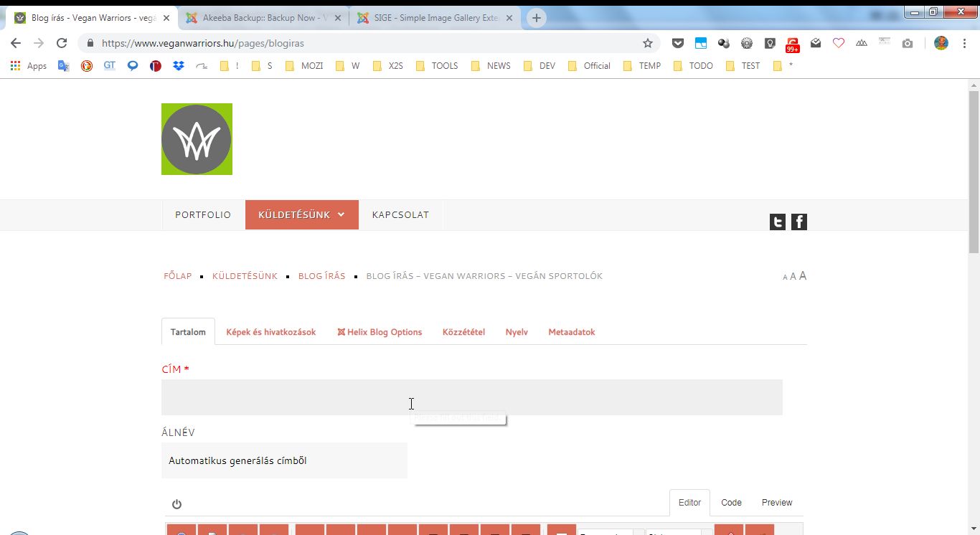Reload the page using the browser refresh icon
This screenshot has width=980, height=535.
tap(62, 43)
